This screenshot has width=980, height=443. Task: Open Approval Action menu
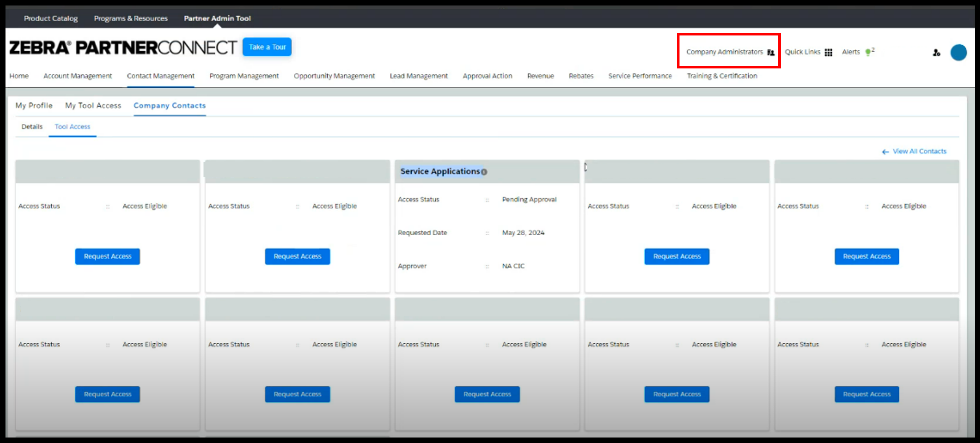point(487,76)
